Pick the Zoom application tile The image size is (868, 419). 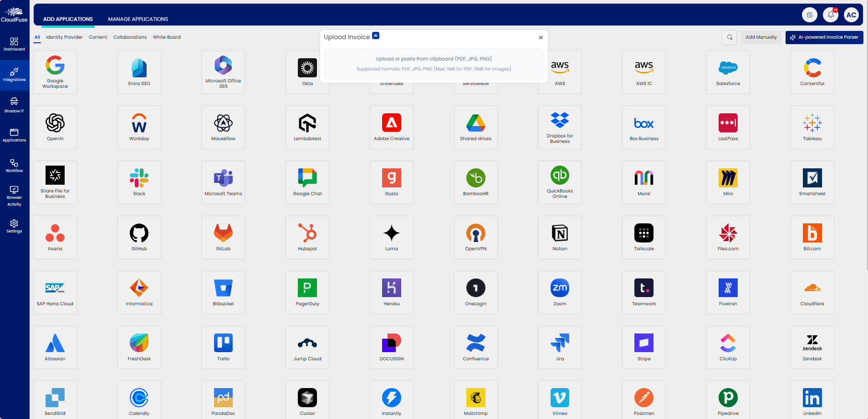tap(560, 292)
